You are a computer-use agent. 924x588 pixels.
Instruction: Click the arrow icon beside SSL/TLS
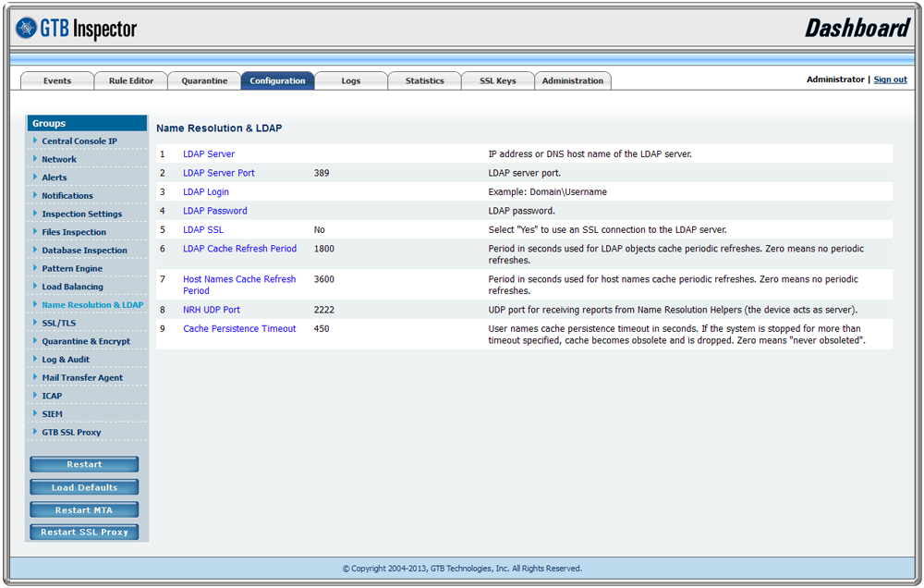pos(35,323)
